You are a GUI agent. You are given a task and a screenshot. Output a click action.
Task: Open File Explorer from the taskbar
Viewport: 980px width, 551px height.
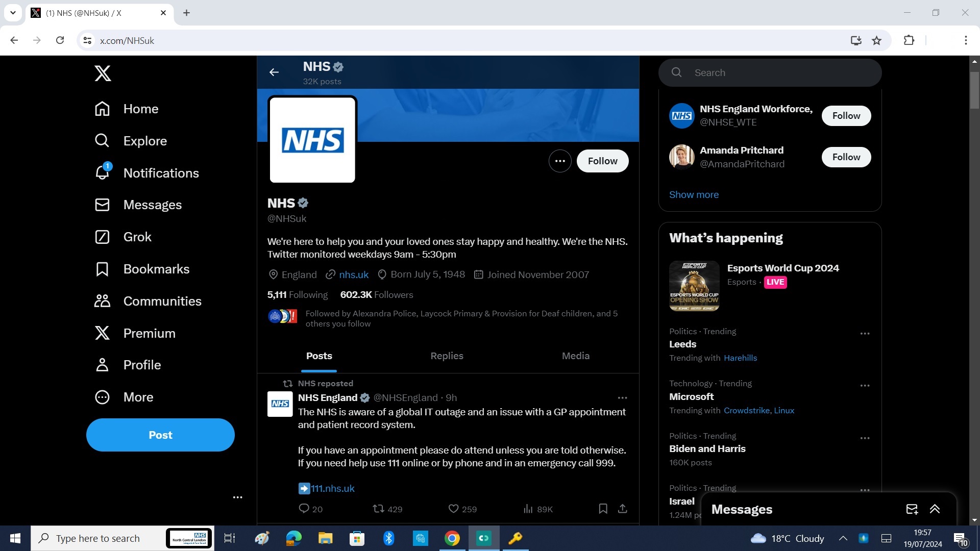pyautogui.click(x=325, y=538)
